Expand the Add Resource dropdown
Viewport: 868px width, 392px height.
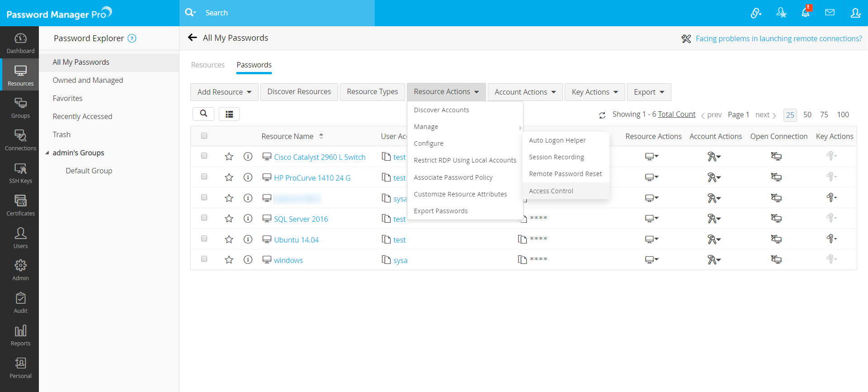pos(224,92)
